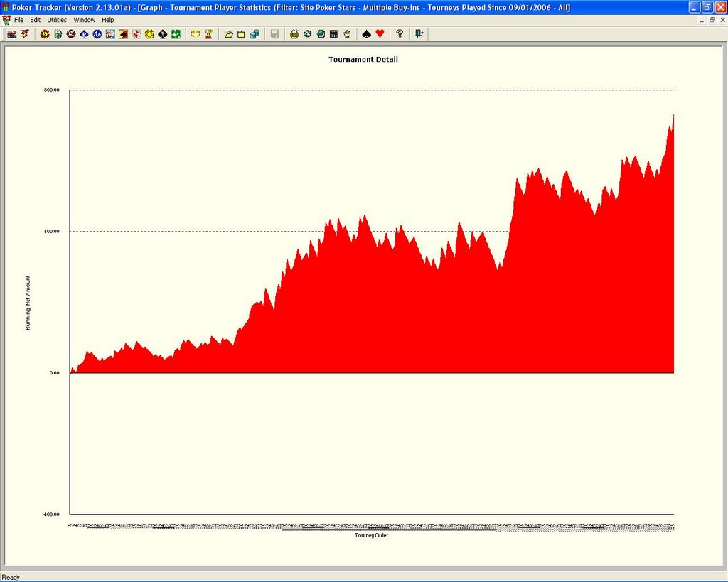
Task: Click the first toolbar icon with red train
Action: [12, 34]
